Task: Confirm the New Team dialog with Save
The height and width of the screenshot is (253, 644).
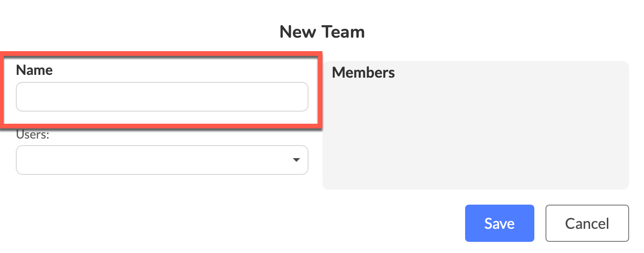Action: (499, 223)
